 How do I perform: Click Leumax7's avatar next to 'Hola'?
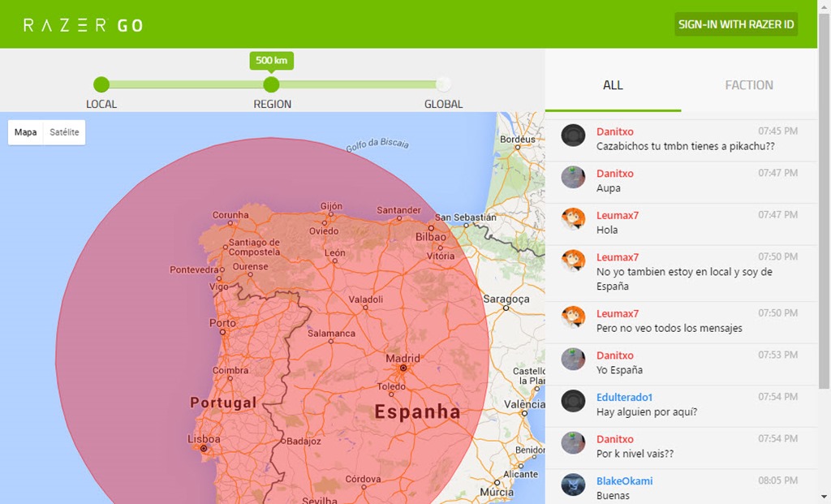[x=573, y=219]
